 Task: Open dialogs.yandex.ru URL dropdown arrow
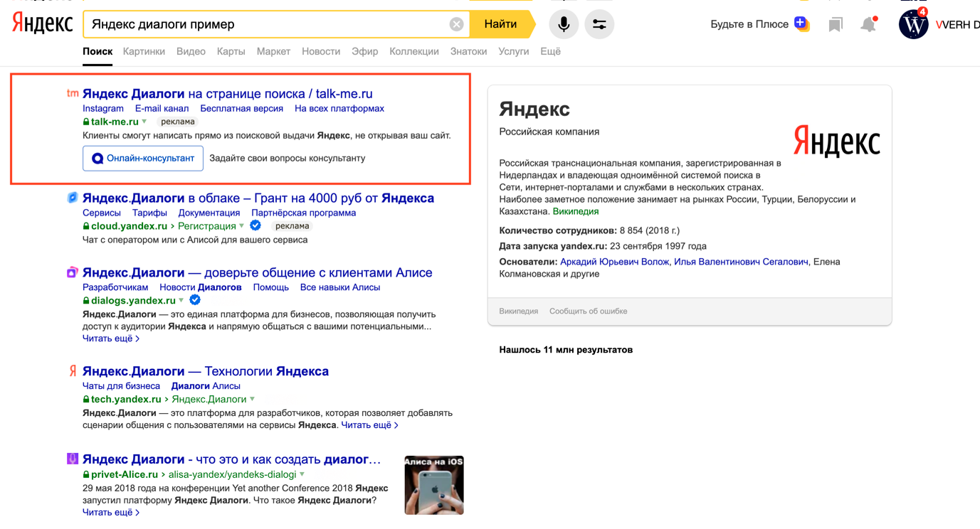coord(181,301)
